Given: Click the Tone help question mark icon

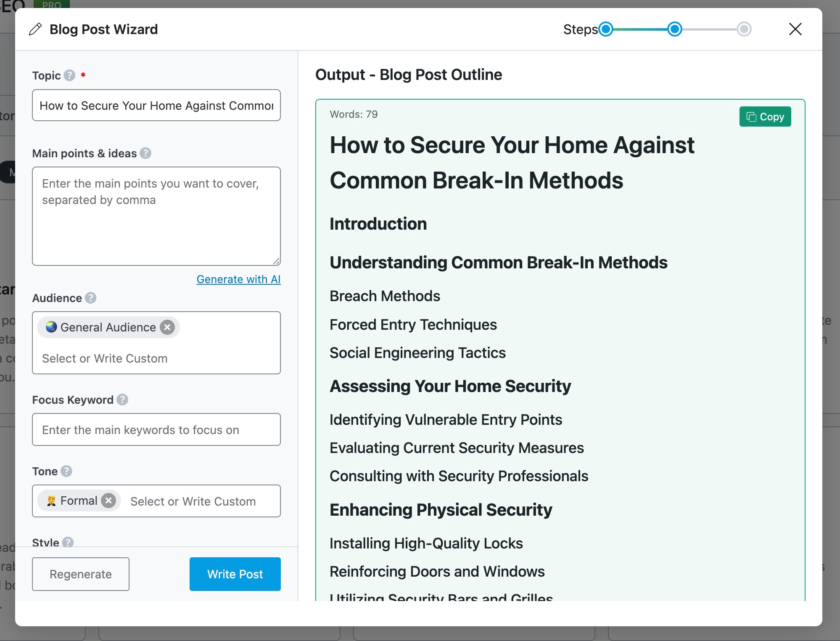Looking at the screenshot, I should pyautogui.click(x=66, y=471).
